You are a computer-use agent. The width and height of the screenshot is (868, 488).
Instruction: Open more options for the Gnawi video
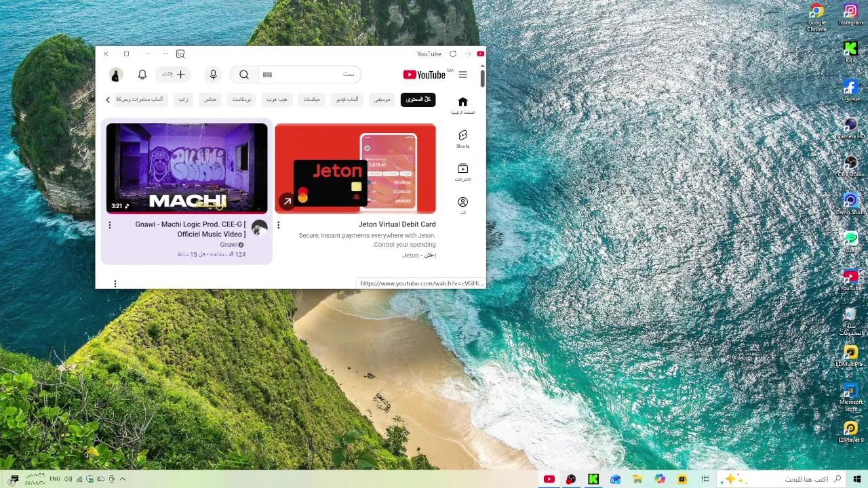(x=110, y=225)
